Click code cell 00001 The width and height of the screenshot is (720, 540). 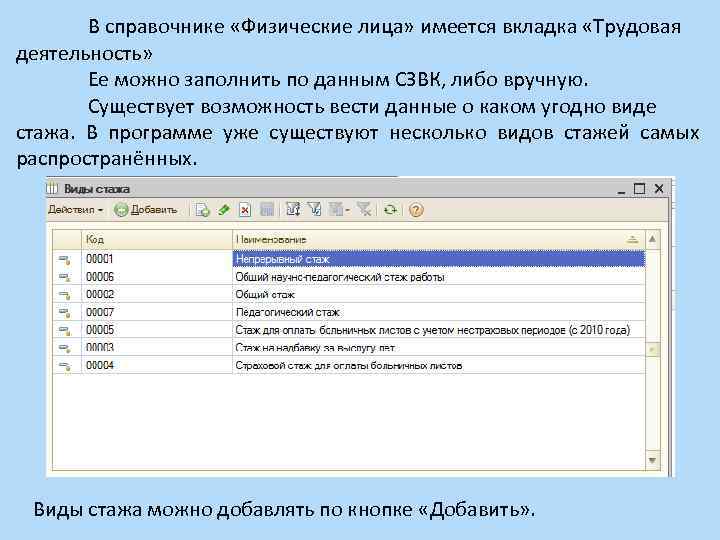(157, 259)
